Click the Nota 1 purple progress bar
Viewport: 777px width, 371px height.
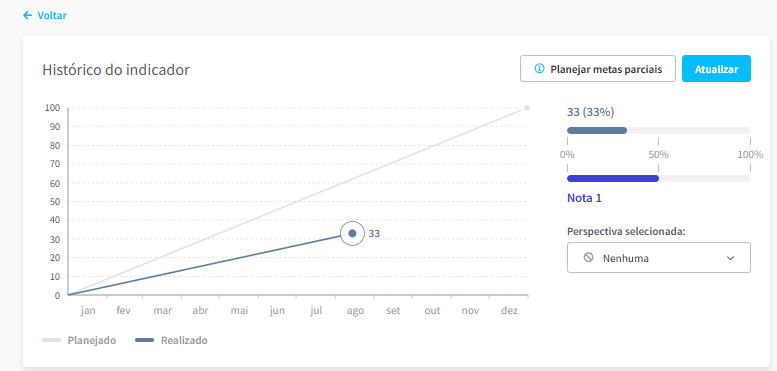click(x=659, y=179)
